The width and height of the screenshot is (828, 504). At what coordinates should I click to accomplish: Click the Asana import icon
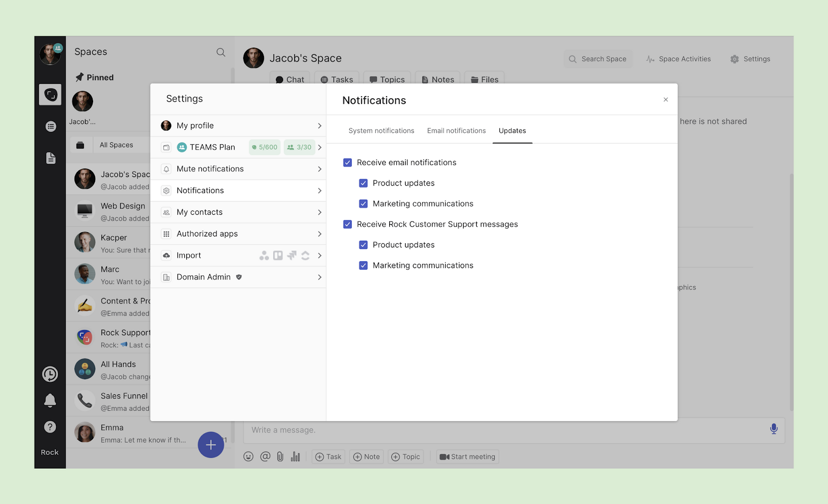[264, 256]
